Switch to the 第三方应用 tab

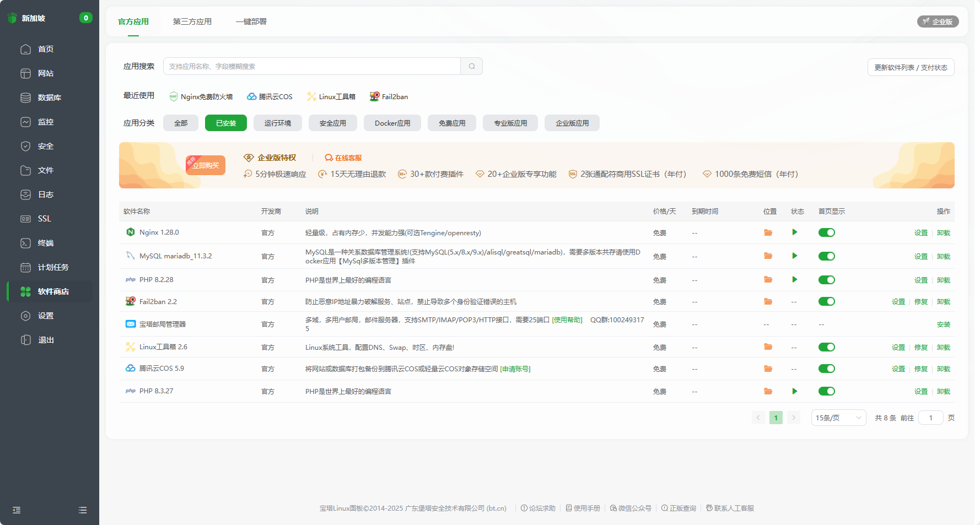[192, 21]
